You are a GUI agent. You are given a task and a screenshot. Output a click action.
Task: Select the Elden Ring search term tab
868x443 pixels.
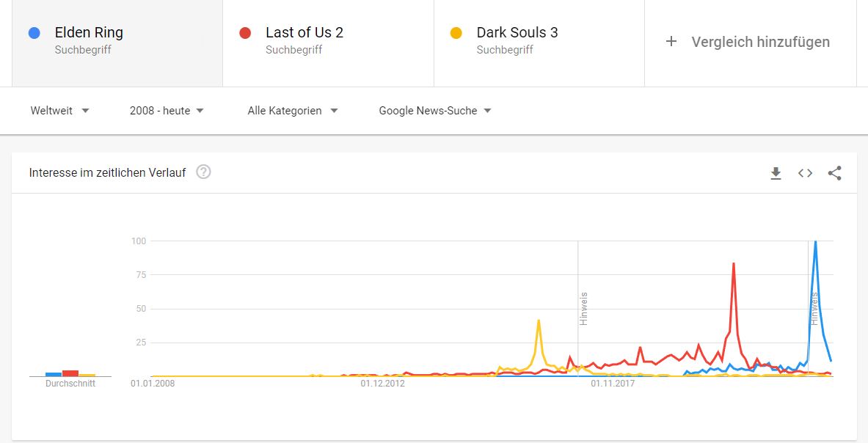tap(117, 43)
